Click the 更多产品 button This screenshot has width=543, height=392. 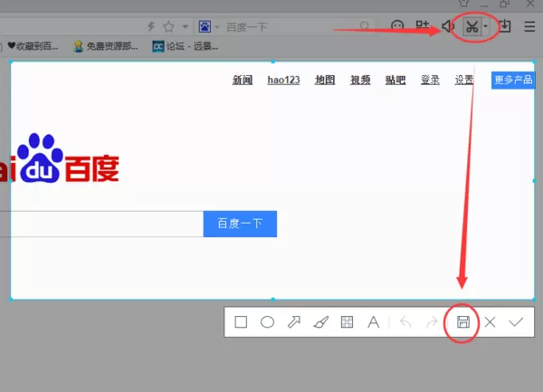click(513, 80)
